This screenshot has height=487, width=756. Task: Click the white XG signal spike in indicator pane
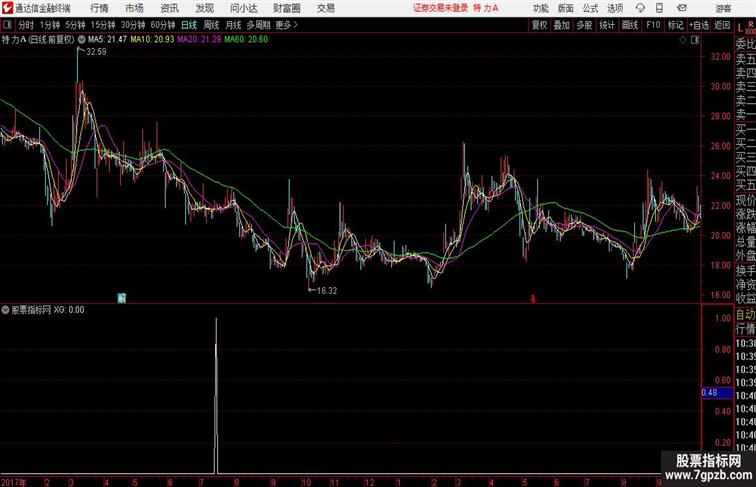pyautogui.click(x=216, y=395)
